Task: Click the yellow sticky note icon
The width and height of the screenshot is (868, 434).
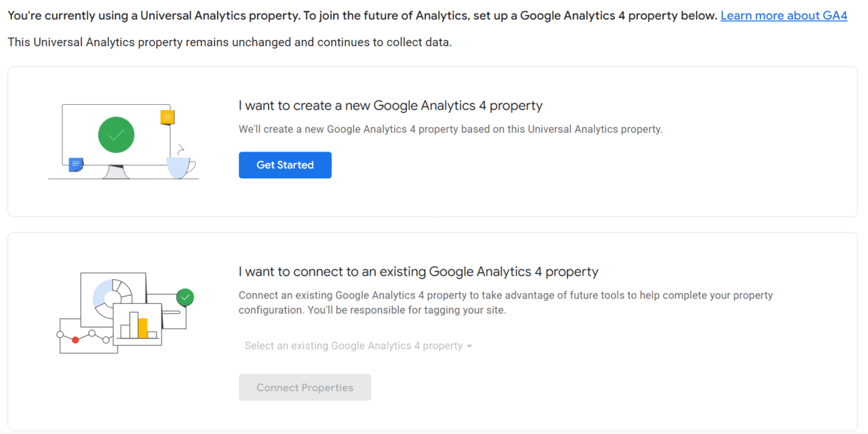Action: [x=168, y=118]
